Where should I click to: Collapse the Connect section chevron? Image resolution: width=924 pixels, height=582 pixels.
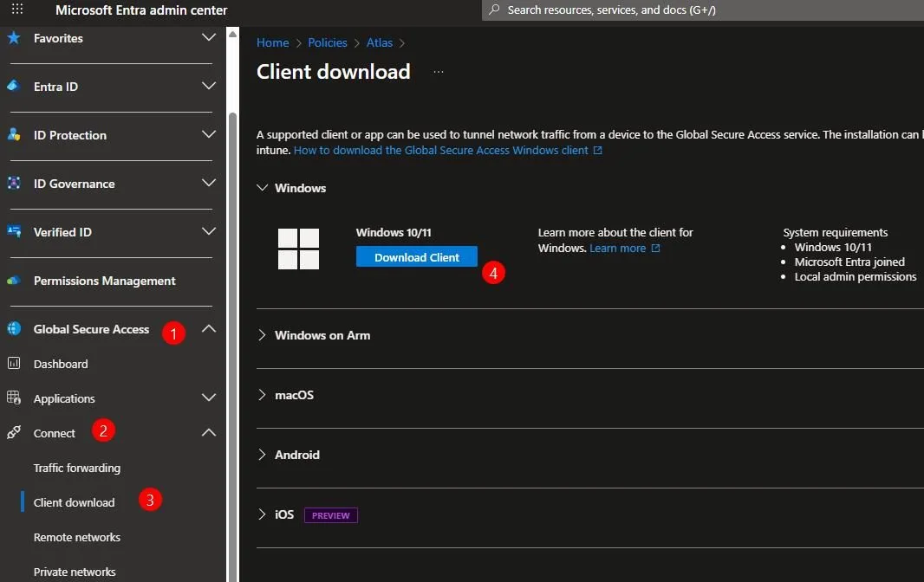coord(209,432)
